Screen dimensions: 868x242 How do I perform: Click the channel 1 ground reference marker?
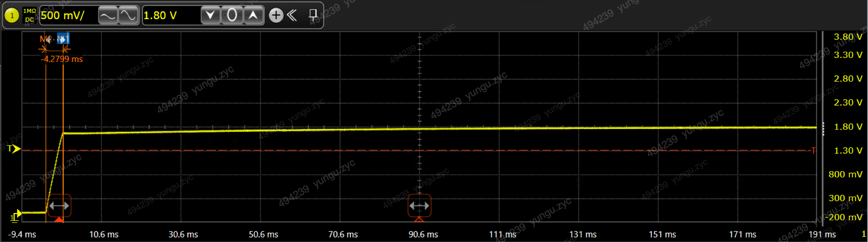coord(16,215)
